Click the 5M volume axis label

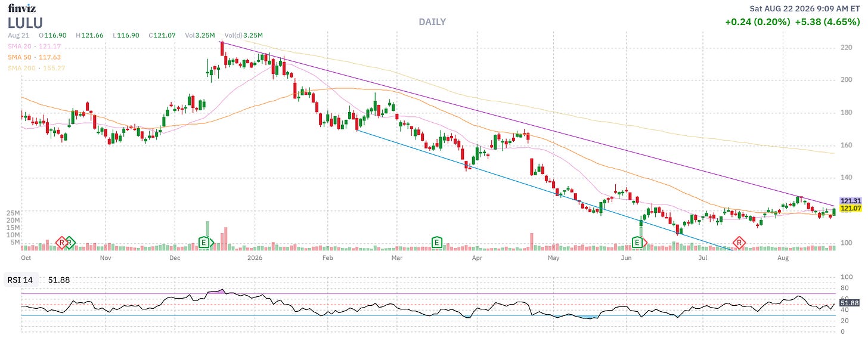[14, 242]
